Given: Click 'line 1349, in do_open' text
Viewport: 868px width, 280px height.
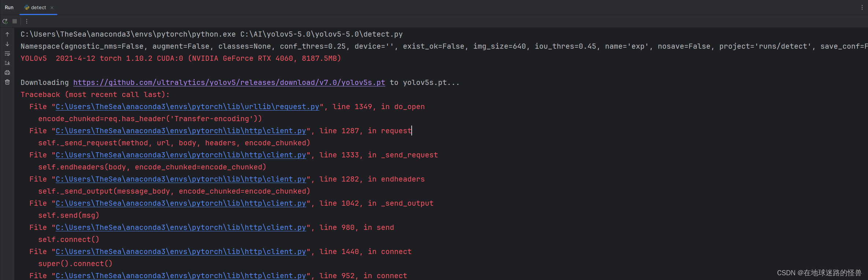Looking at the screenshot, I should click(x=379, y=107).
